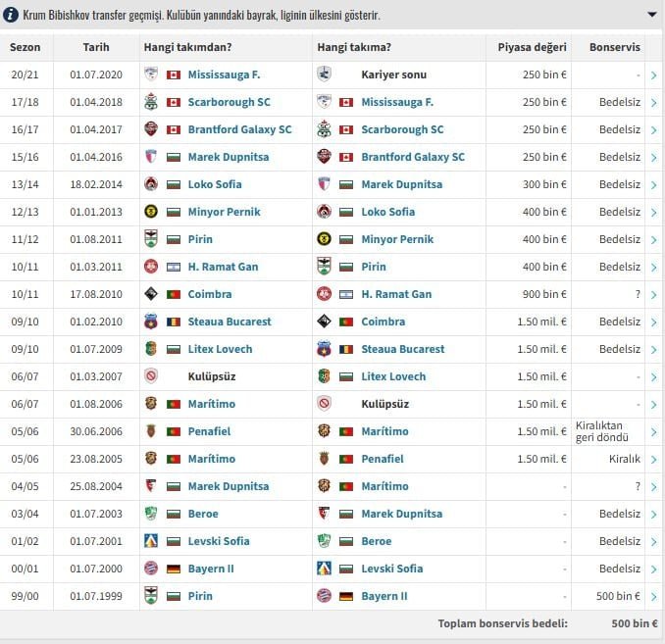Click the Israeli flag next to H. Ramat Gan destination
The height and width of the screenshot is (644, 665).
tap(346, 294)
